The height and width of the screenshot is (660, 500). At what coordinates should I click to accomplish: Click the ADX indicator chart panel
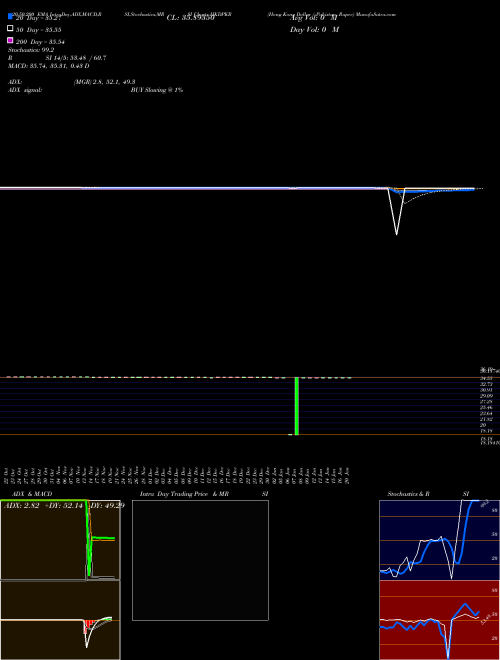click(x=60, y=540)
